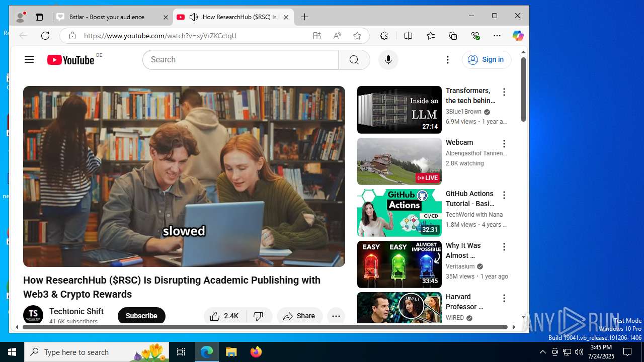
Task: Click the address bar URL
Action: click(x=160, y=36)
